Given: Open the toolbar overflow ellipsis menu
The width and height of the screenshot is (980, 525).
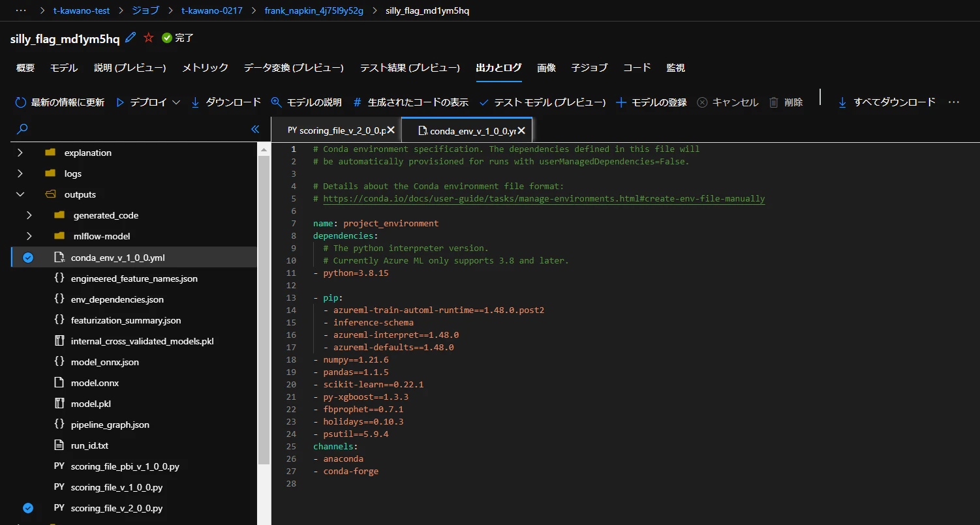Looking at the screenshot, I should (x=954, y=102).
